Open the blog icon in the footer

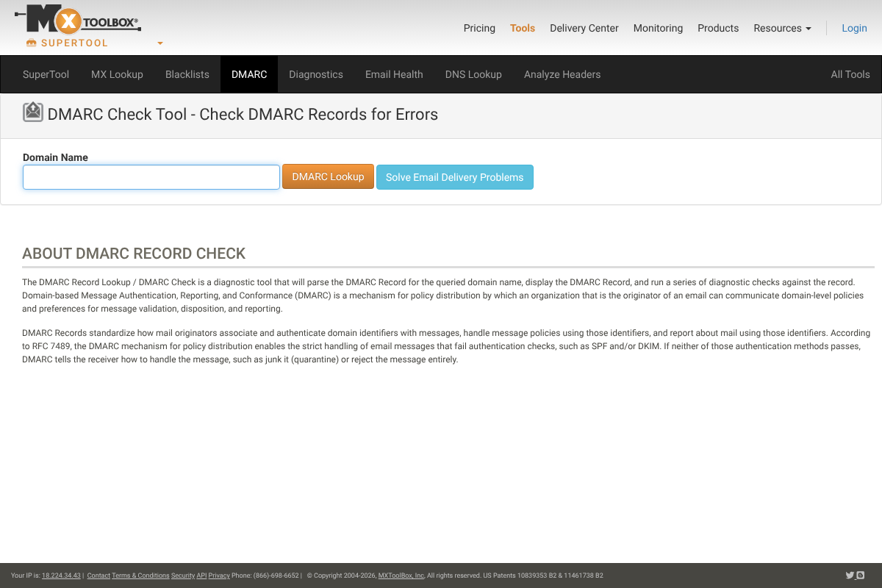click(x=860, y=576)
